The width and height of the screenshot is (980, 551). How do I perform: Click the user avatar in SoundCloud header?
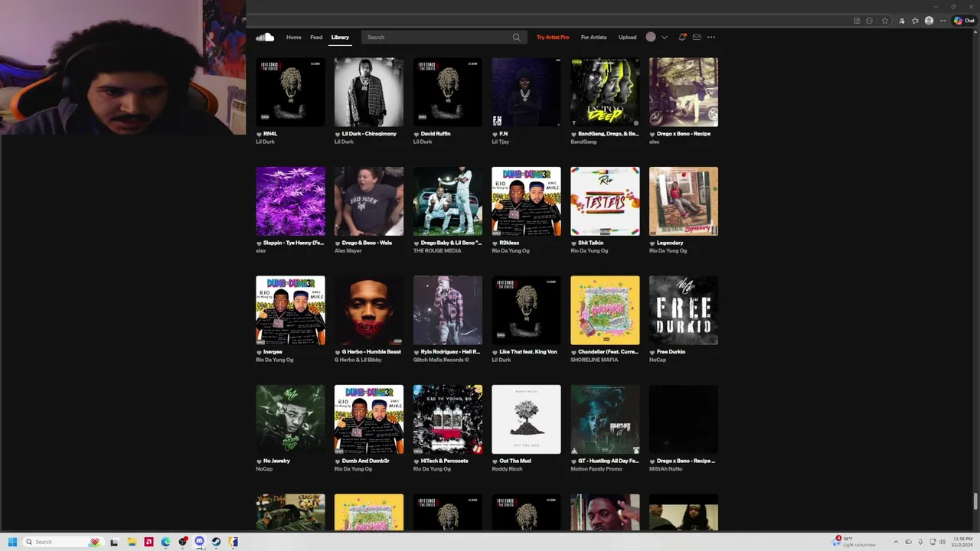point(651,37)
